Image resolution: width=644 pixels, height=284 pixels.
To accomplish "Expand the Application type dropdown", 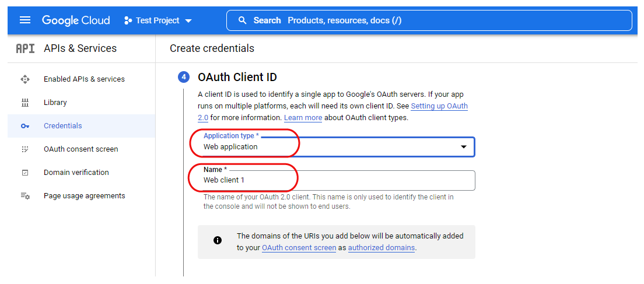I will coord(335,147).
